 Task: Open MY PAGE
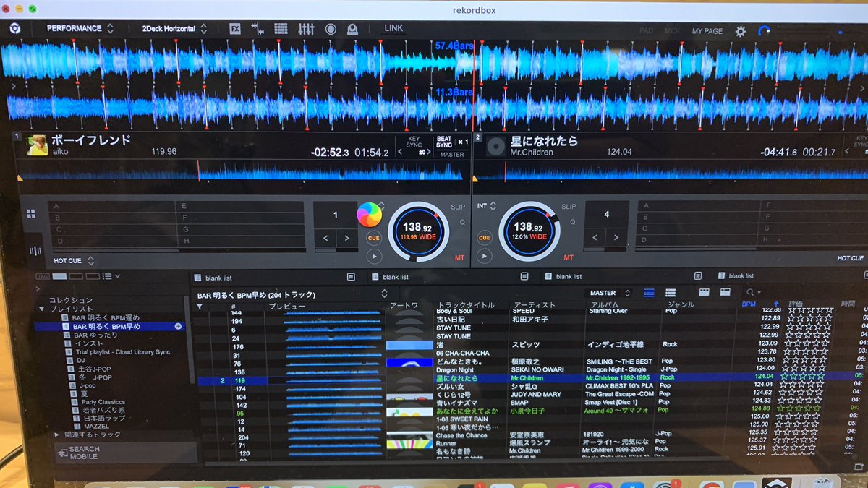point(707,32)
